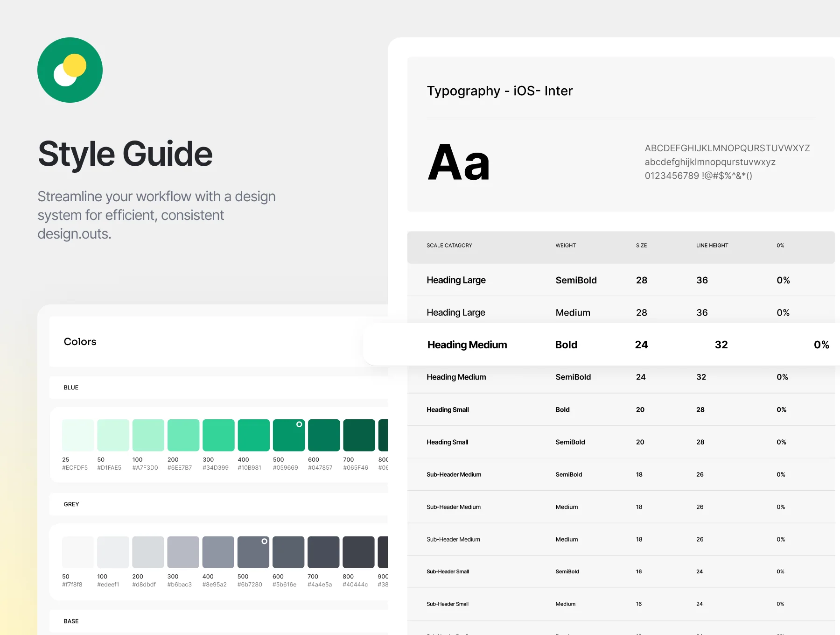Pick the dark green 700 swatch
This screenshot has height=635, width=840.
tap(359, 435)
